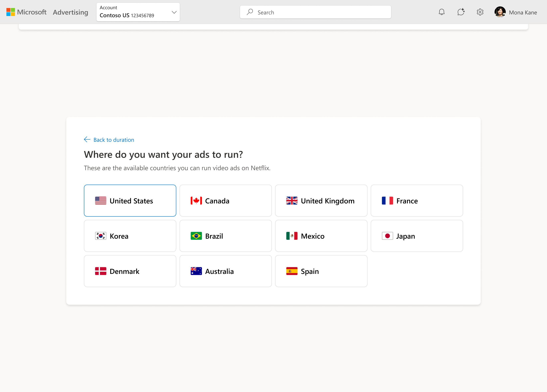
Task: Click the Canada flag icon
Action: point(196,201)
